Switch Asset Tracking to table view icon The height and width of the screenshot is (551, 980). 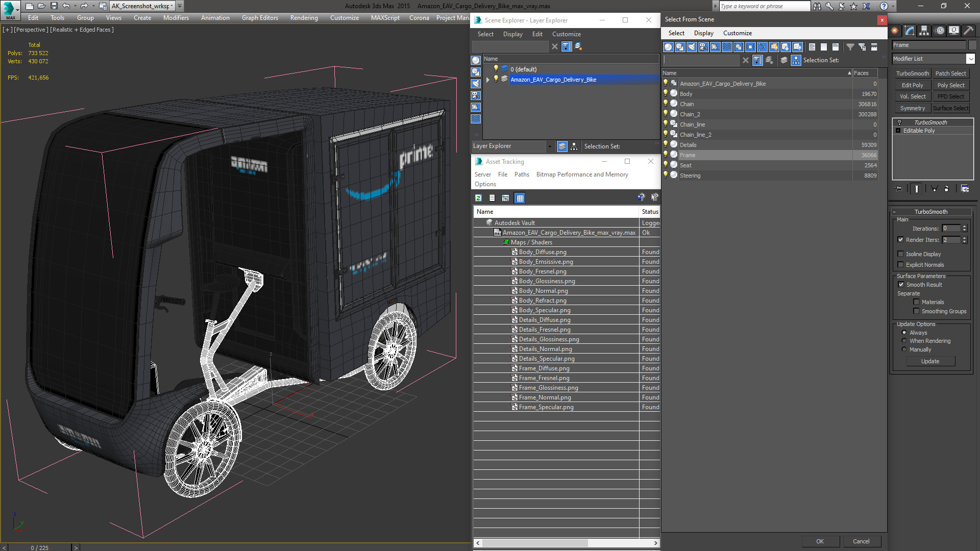point(520,198)
